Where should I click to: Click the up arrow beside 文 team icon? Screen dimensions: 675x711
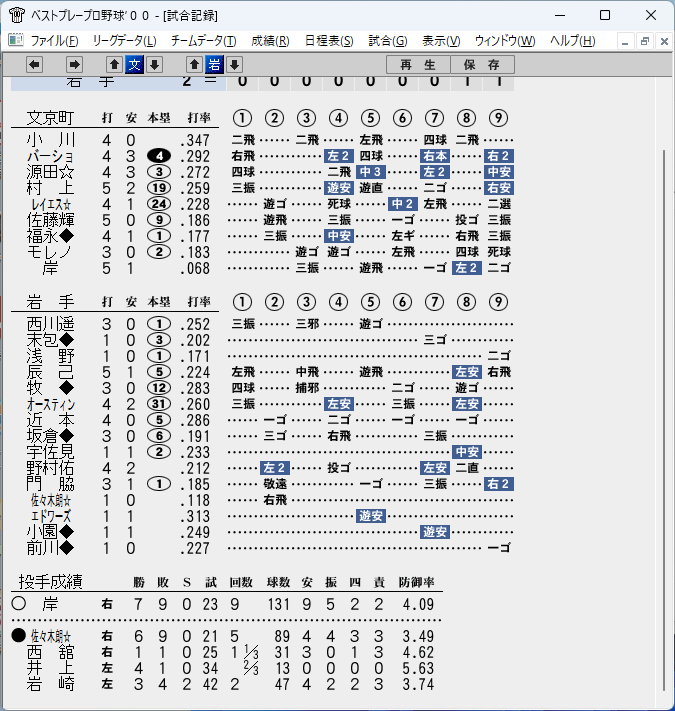pos(114,64)
